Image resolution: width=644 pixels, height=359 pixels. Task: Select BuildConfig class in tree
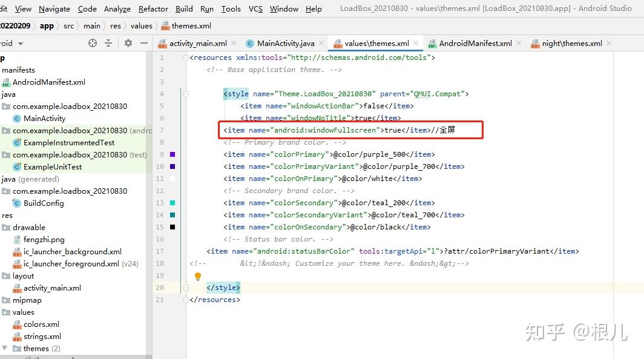[x=39, y=203]
